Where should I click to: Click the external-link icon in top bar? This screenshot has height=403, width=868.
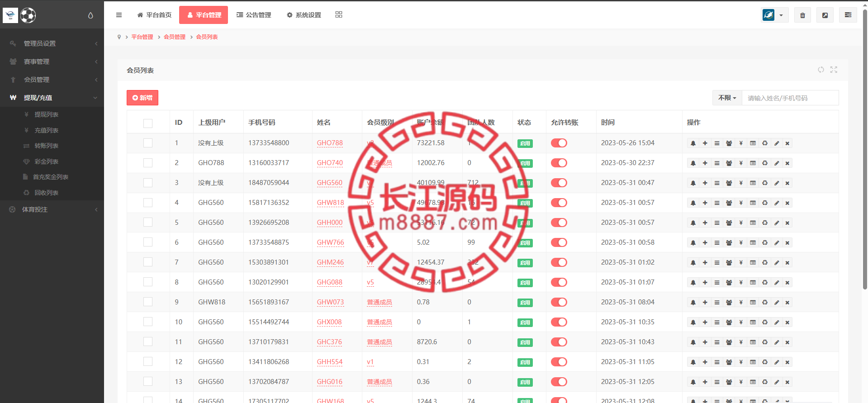click(x=825, y=15)
